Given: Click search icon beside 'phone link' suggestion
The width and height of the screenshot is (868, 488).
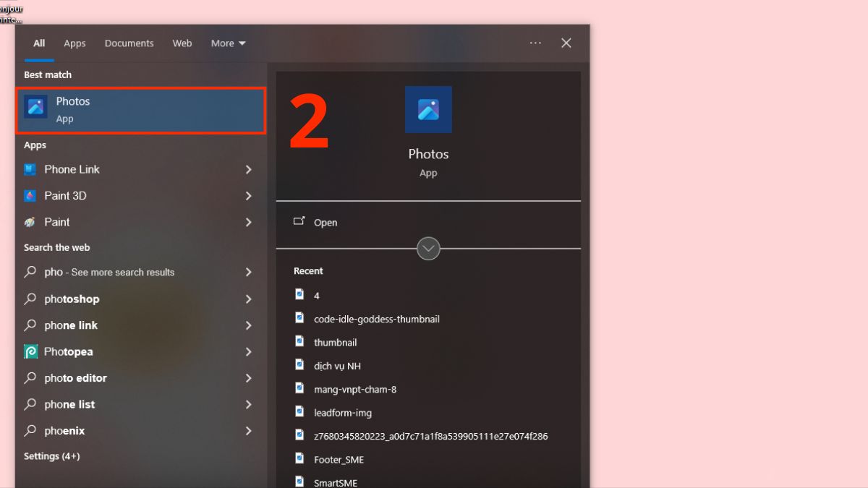Looking at the screenshot, I should coord(30,325).
